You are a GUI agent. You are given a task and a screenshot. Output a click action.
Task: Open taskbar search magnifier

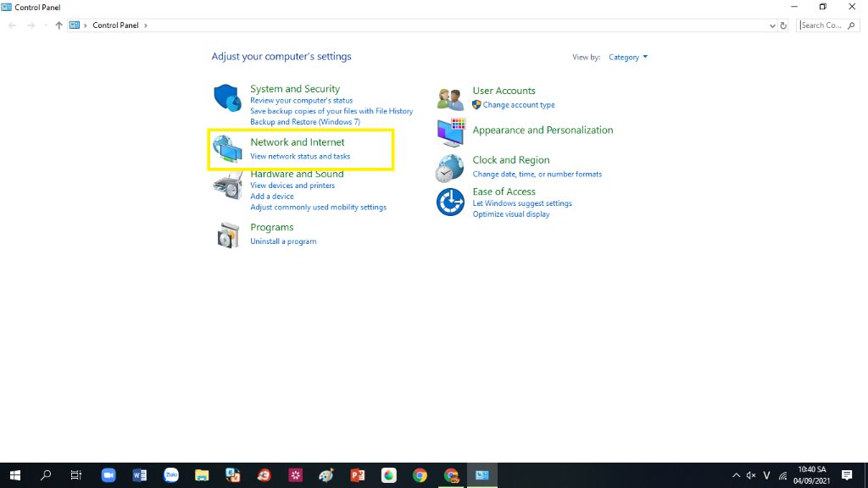pyautogui.click(x=46, y=475)
